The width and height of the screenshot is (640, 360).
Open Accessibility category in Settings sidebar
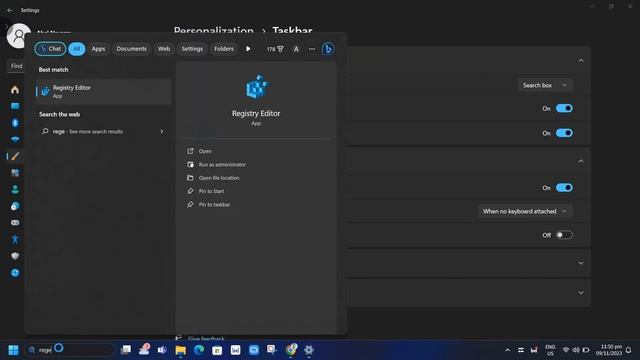pos(15,240)
